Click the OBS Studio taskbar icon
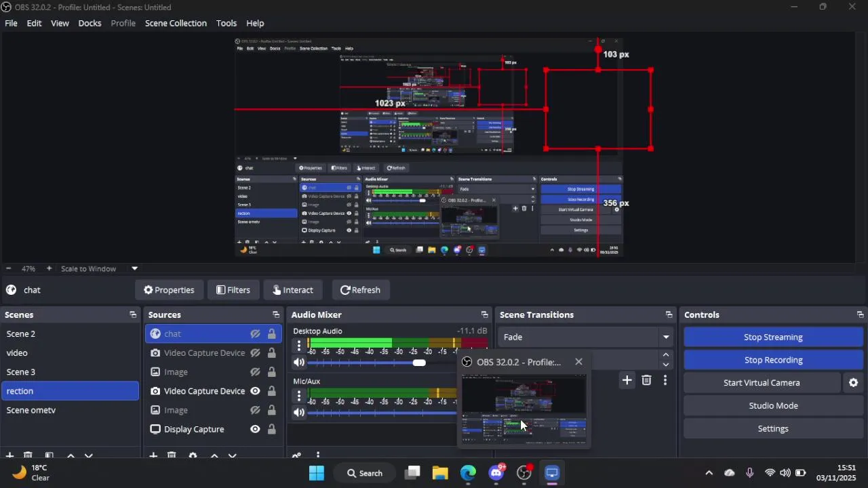The height and width of the screenshot is (488, 868). (524, 473)
